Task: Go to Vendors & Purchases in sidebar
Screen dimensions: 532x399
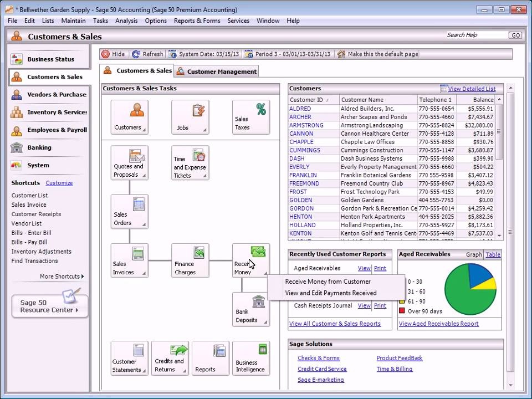Action: (x=49, y=95)
